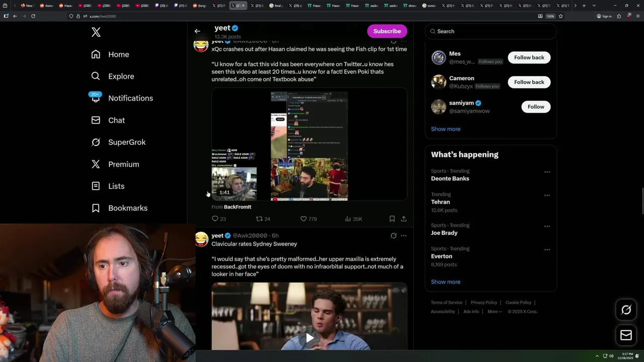Show more suggested accounts
The width and height of the screenshot is (644, 362).
click(x=445, y=129)
